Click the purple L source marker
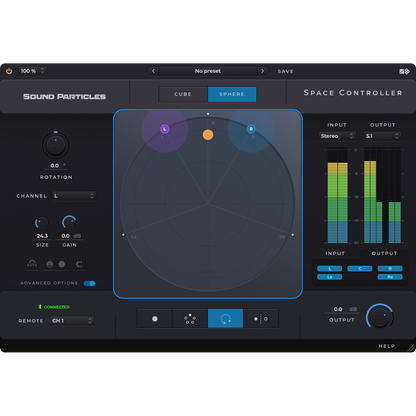Screen dimensions: 416x416 click(x=164, y=129)
